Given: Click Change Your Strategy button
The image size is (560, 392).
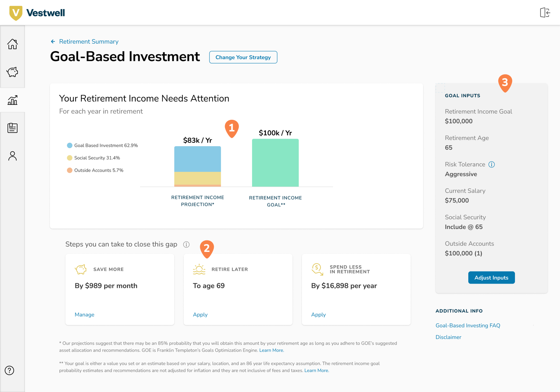Looking at the screenshot, I should [243, 57].
